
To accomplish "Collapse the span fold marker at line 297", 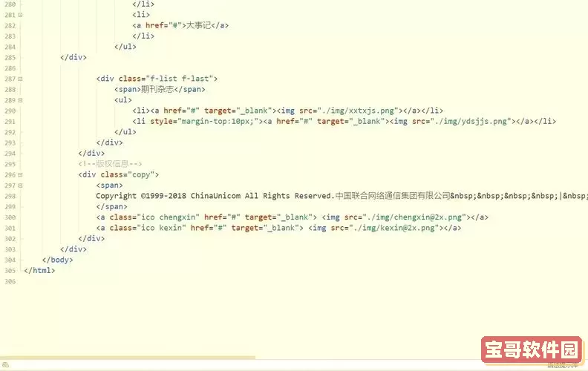I will pos(20,185).
